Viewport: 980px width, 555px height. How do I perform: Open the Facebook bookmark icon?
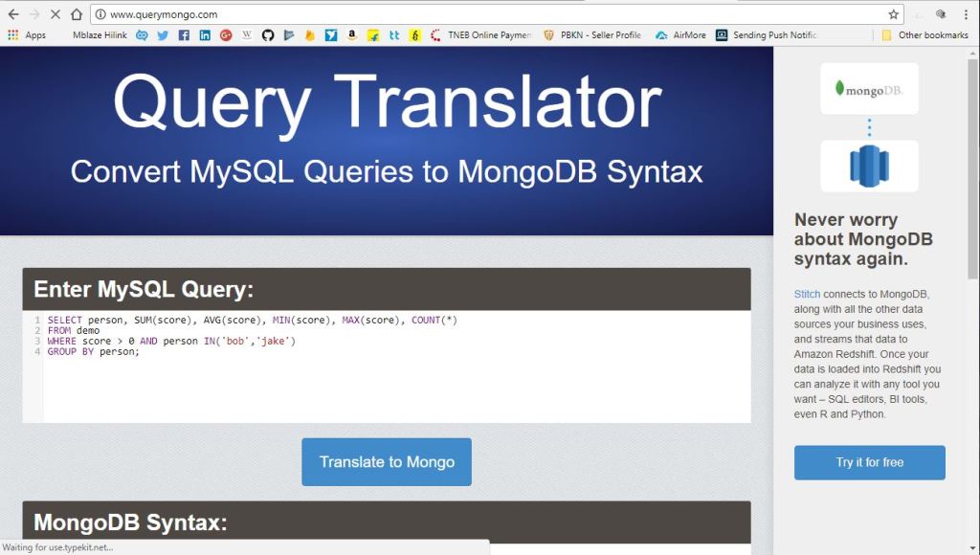184,35
